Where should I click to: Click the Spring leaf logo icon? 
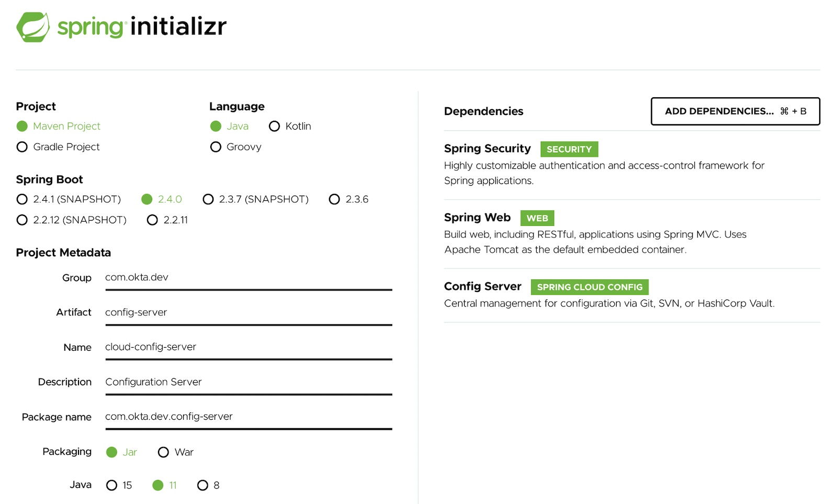tap(33, 27)
